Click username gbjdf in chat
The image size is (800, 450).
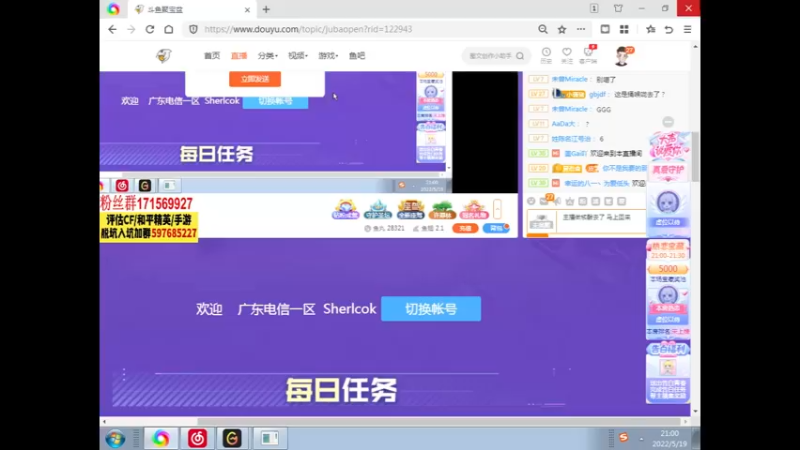pyautogui.click(x=597, y=94)
